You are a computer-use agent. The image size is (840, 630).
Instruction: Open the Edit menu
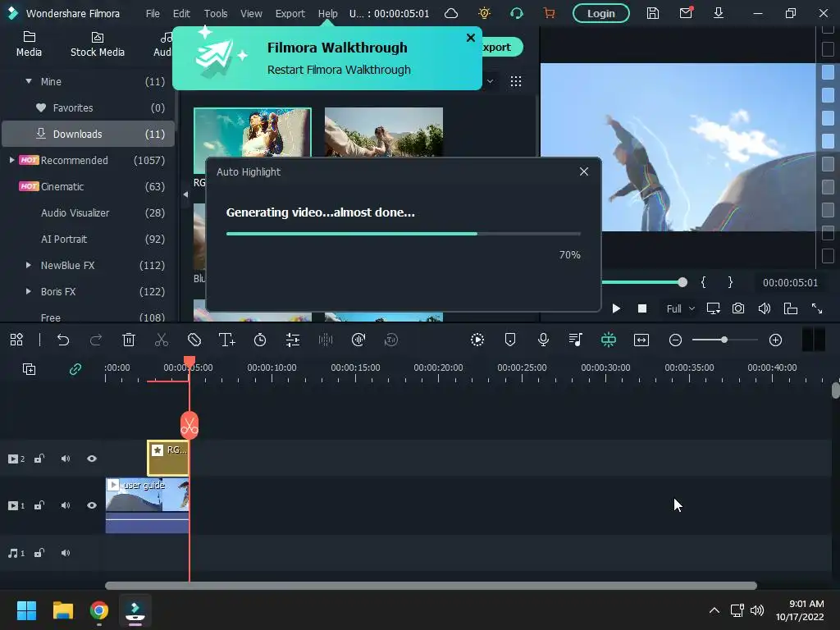point(181,13)
